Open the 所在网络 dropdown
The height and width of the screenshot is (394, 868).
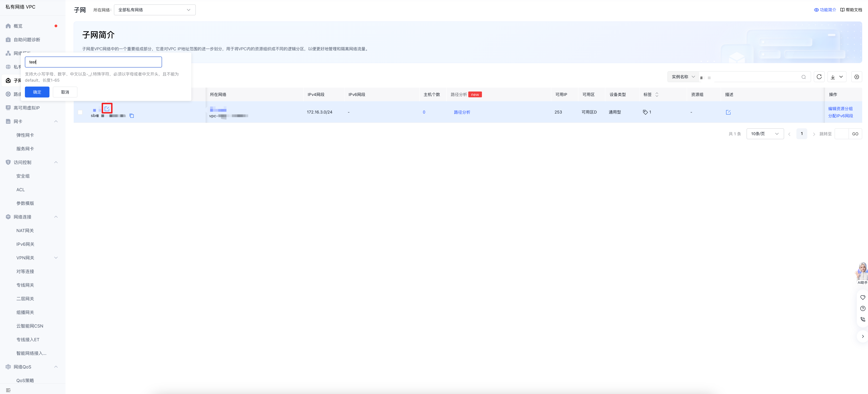(155, 10)
